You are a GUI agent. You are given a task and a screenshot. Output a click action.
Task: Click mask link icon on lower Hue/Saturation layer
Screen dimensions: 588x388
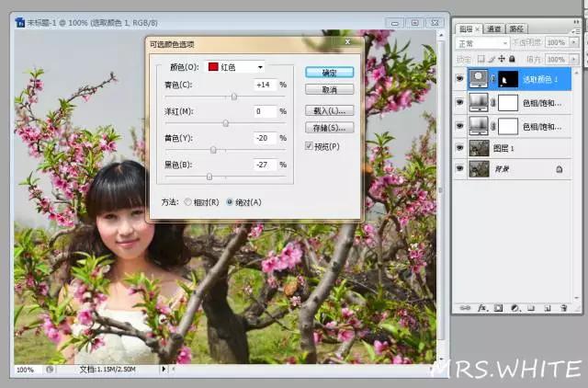(x=493, y=127)
